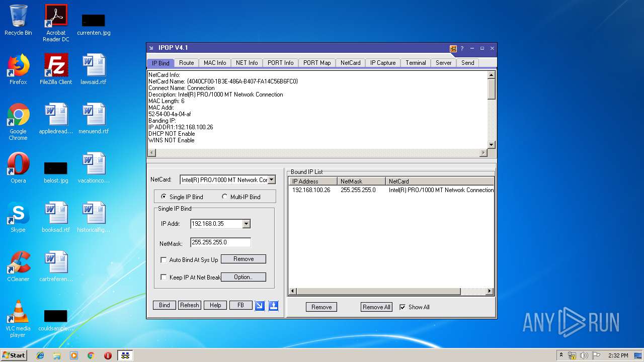Open the NET Info tab
644x362 pixels.
247,63
